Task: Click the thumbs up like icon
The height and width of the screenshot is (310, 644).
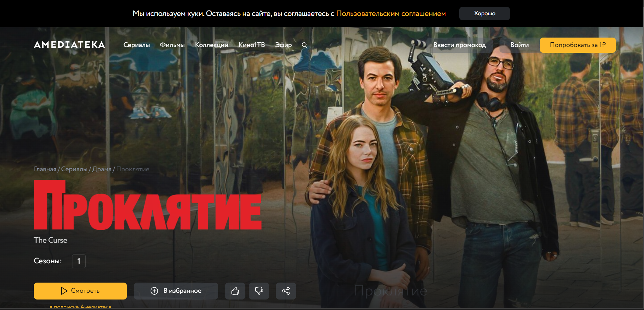Action: click(235, 291)
